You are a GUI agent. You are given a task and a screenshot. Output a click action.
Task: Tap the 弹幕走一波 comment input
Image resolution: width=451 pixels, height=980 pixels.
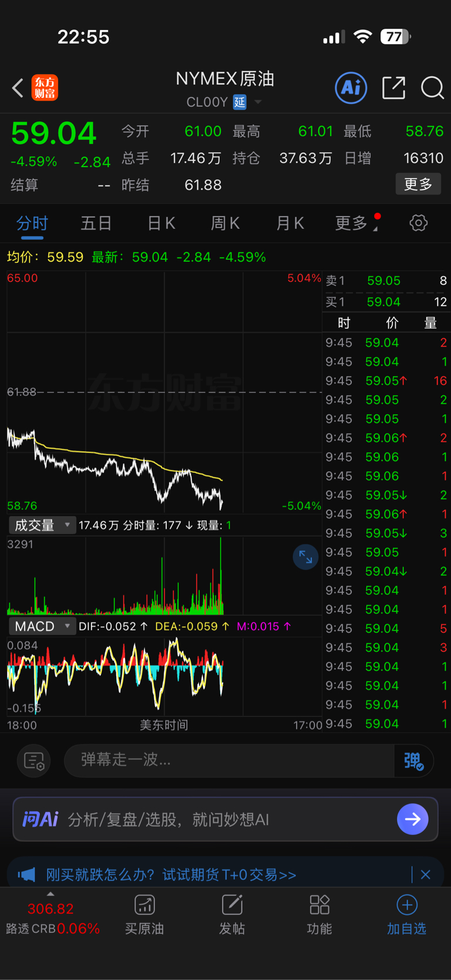pyautogui.click(x=229, y=761)
